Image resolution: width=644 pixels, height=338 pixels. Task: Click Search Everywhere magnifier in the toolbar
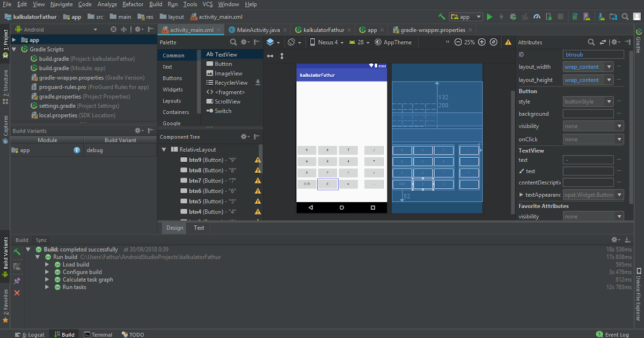point(624,17)
